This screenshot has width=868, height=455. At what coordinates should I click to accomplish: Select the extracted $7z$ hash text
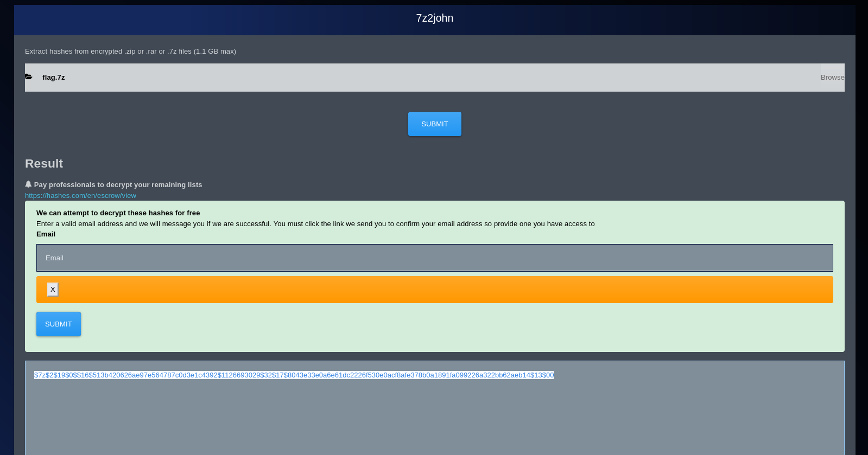(x=294, y=375)
